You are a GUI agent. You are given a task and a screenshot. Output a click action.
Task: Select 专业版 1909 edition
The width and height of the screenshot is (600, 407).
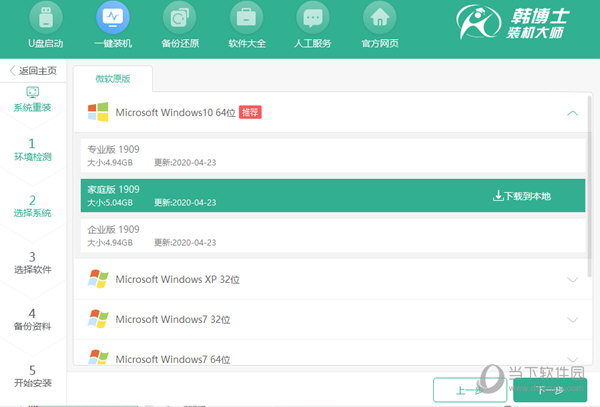coord(333,156)
